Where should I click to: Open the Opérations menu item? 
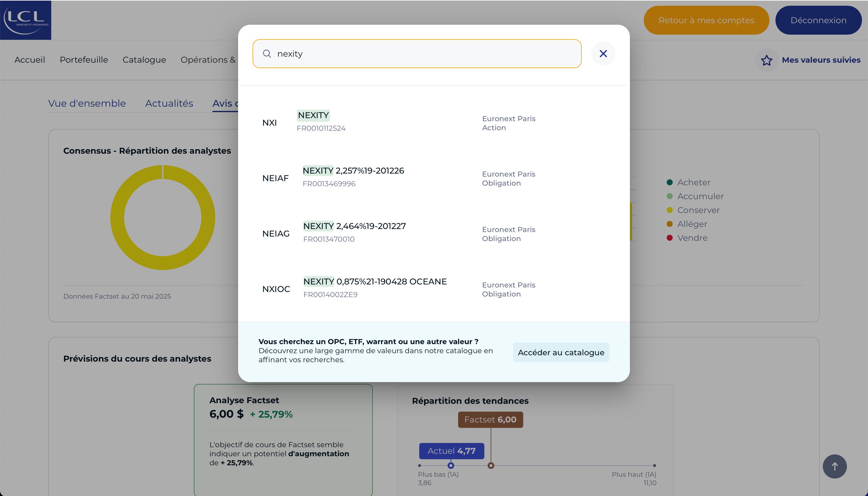[209, 60]
